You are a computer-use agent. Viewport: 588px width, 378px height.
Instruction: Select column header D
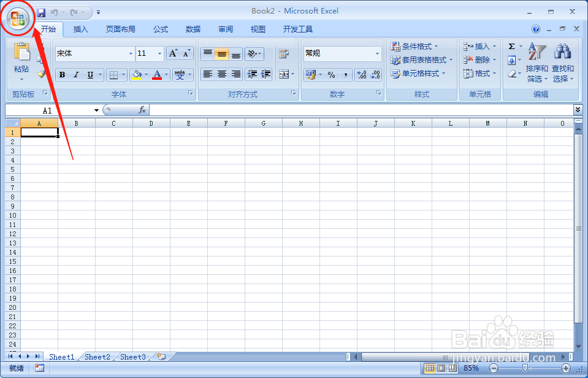151,123
